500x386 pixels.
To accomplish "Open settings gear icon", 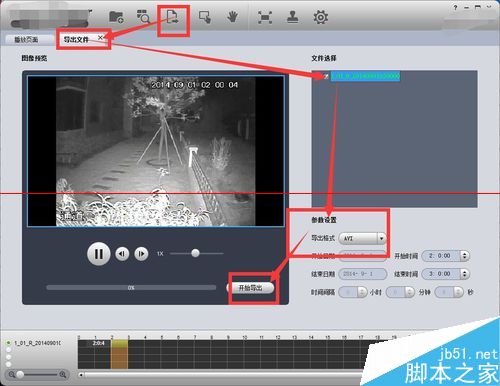I will (320, 17).
